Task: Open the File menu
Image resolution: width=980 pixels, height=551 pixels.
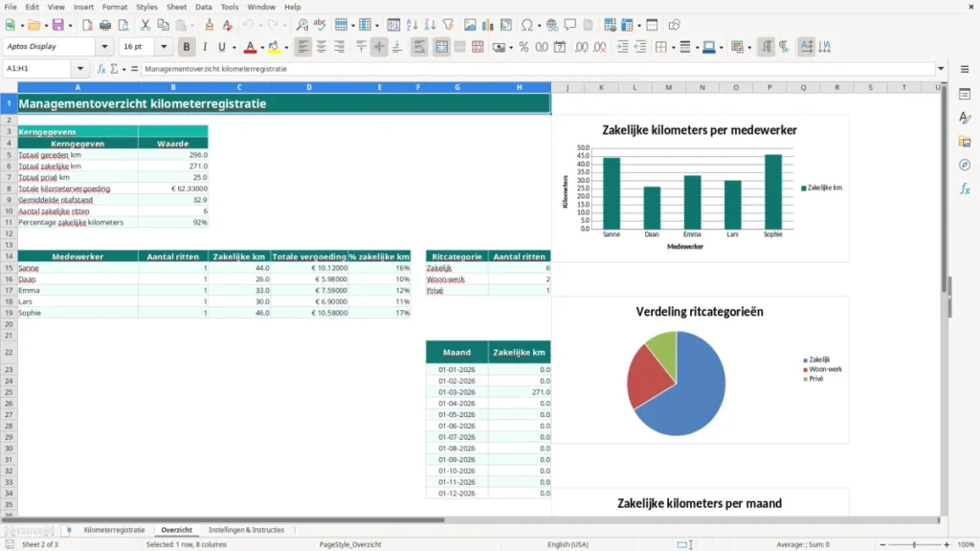Action: 11,7
